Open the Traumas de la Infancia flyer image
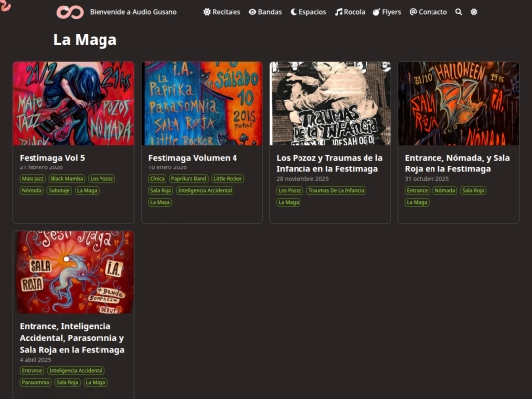Image resolution: width=532 pixels, height=399 pixels. [330, 103]
